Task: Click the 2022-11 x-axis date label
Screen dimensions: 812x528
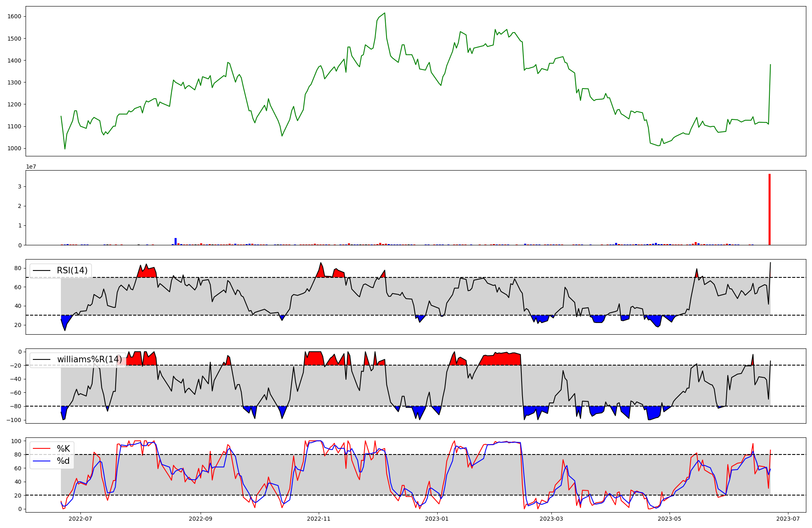Action: coord(319,519)
